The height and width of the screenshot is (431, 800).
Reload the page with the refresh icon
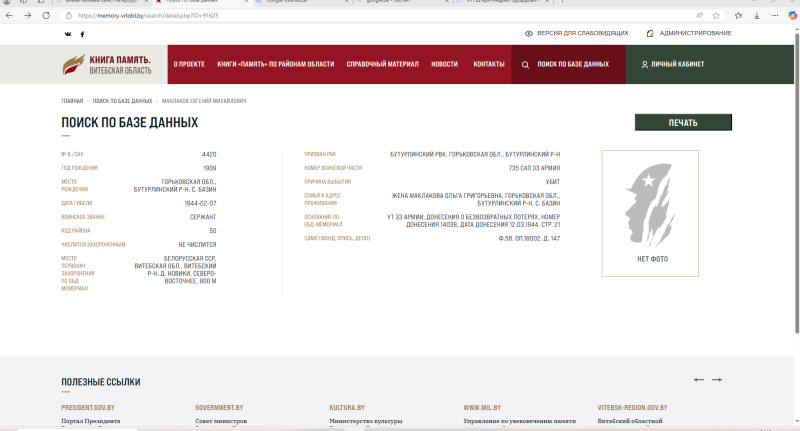click(46, 15)
